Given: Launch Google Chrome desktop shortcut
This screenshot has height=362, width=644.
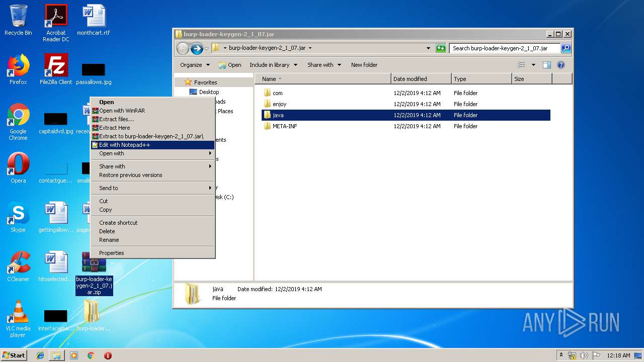Looking at the screenshot, I should point(18,122).
